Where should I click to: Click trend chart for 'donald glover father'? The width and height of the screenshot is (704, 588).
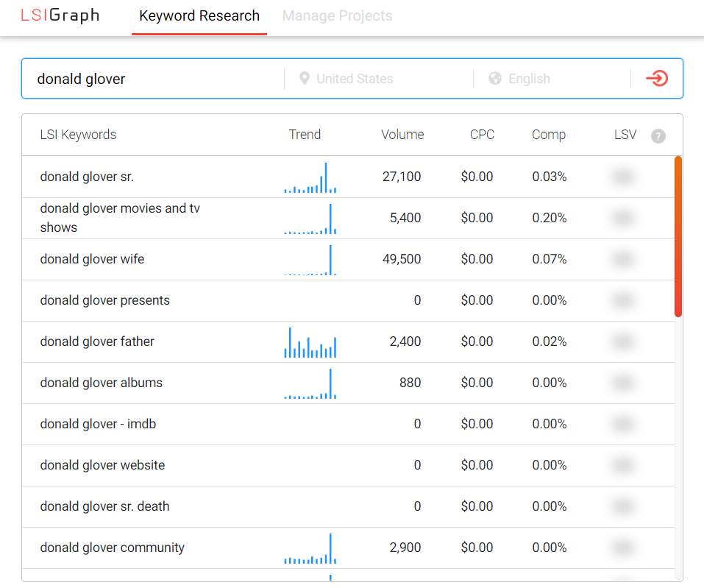click(x=310, y=342)
